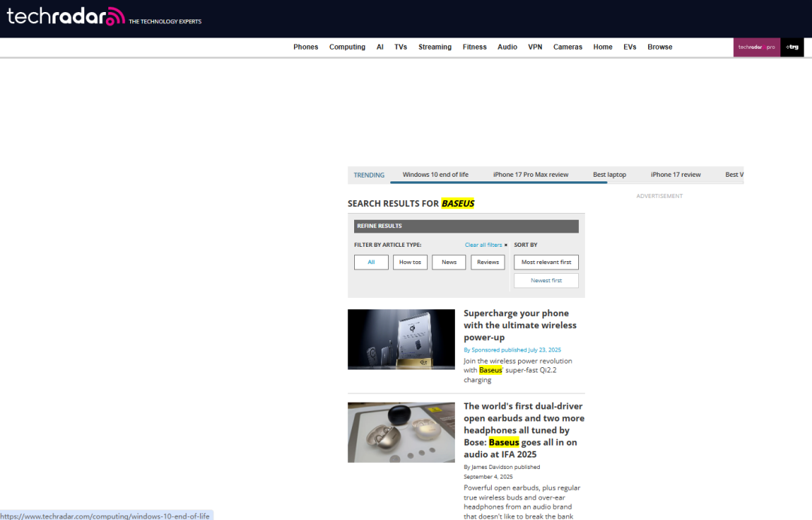Open the Computing menu item
Image resolution: width=812 pixels, height=520 pixels.
[x=347, y=47]
